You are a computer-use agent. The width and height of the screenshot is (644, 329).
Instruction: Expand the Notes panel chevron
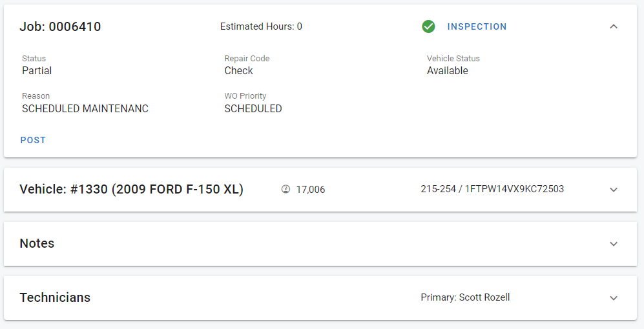point(614,244)
